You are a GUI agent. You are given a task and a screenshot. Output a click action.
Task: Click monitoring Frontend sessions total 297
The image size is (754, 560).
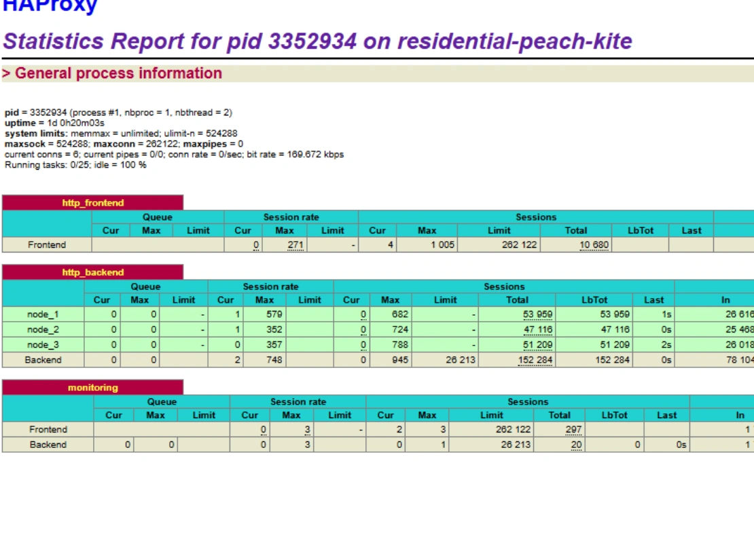coord(573,430)
